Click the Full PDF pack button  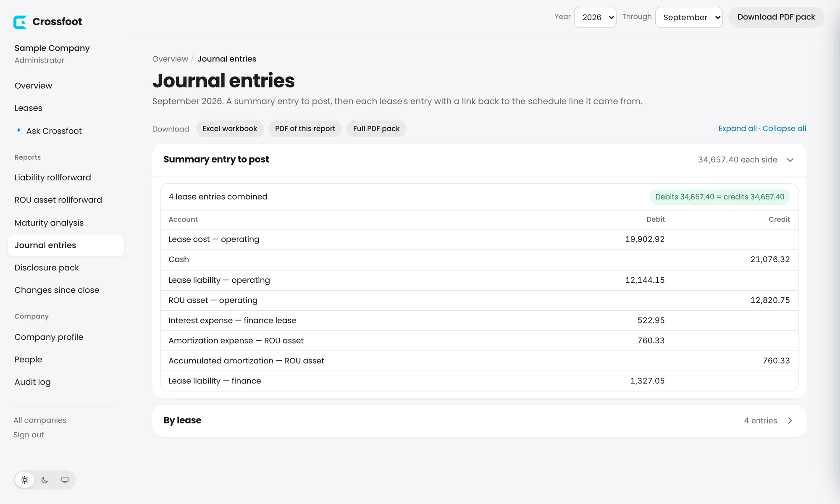pos(376,129)
